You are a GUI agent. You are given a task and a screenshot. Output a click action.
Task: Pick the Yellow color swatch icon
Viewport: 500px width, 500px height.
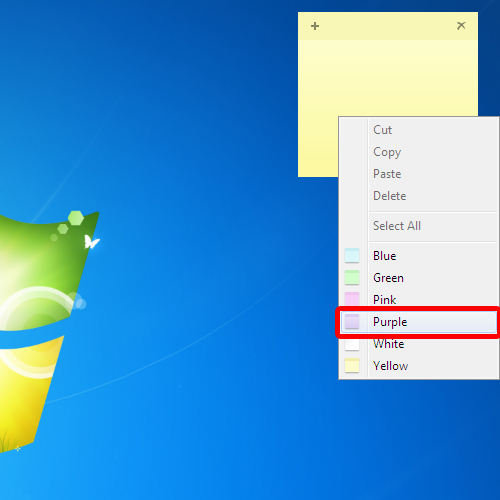coord(352,366)
